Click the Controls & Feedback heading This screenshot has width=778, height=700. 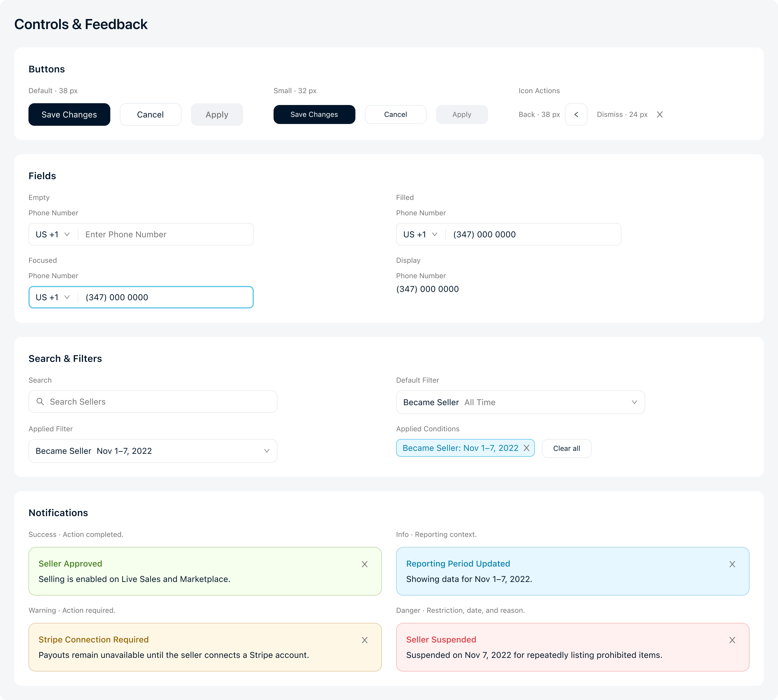[81, 24]
